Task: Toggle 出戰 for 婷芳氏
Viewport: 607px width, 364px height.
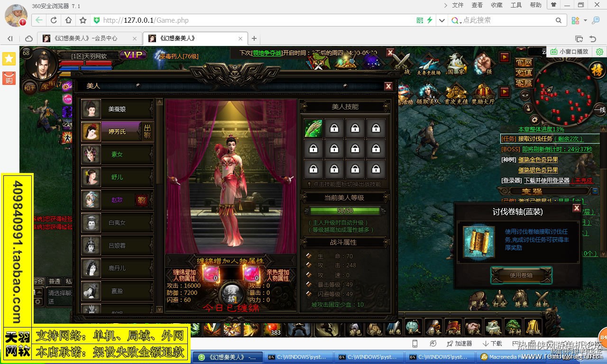Action: 147,131
